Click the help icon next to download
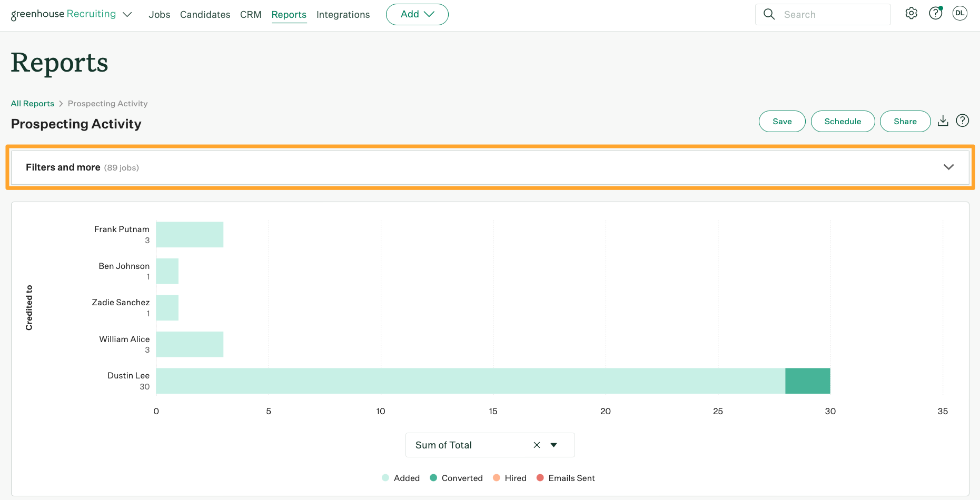This screenshot has width=980, height=500. 963,121
